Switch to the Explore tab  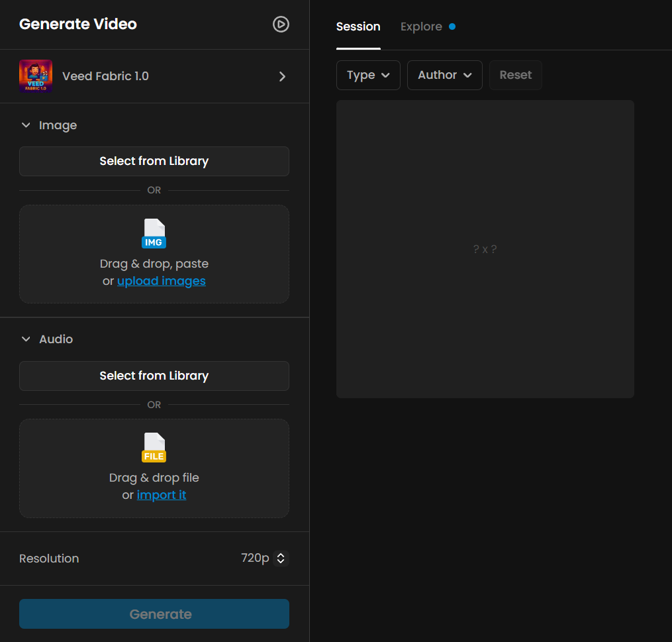(421, 27)
